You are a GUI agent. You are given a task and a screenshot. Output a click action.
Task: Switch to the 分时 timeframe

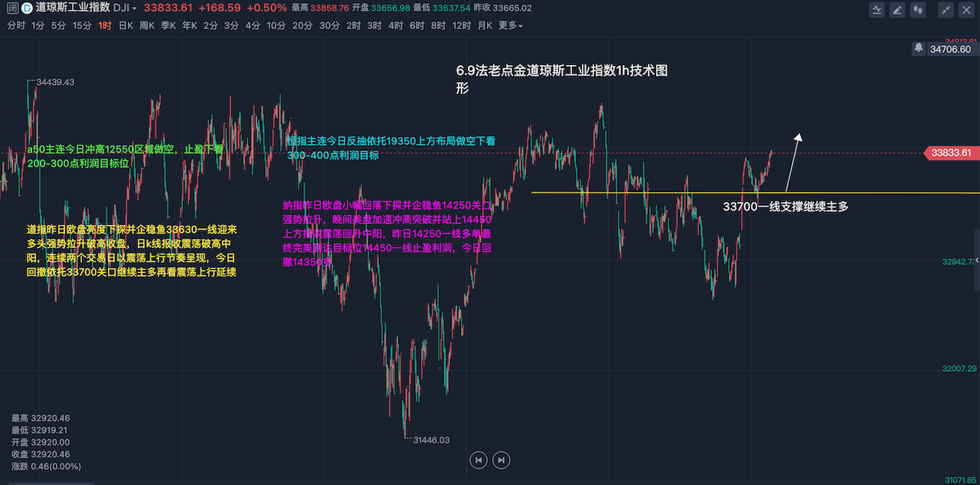point(16,25)
